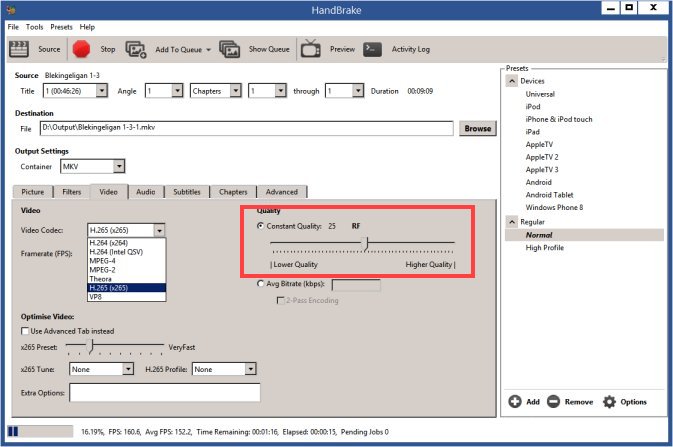Click the Add preset plus icon
This screenshot has height=447, width=673.
[x=515, y=401]
